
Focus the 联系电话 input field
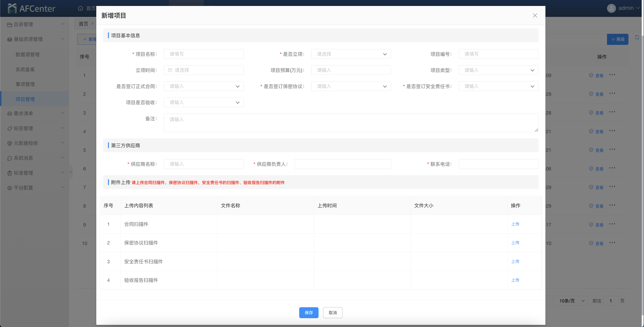[498, 164]
